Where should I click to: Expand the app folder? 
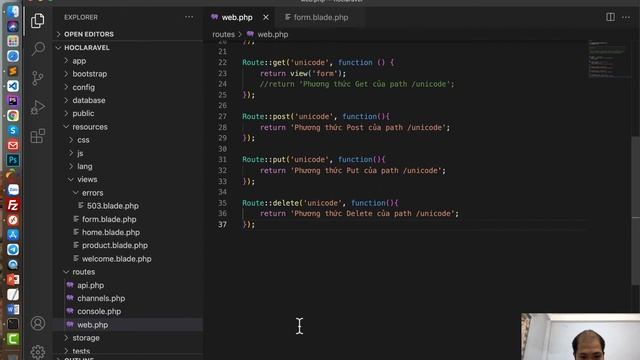click(x=127, y=61)
